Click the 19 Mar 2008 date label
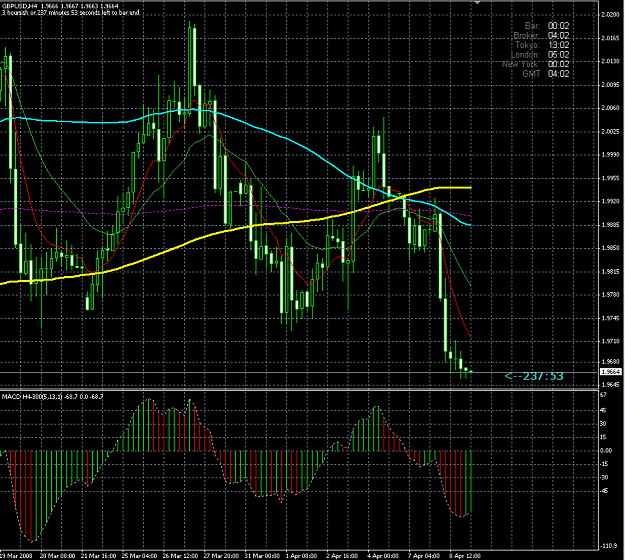The width and height of the screenshot is (625, 560). pos(16,556)
